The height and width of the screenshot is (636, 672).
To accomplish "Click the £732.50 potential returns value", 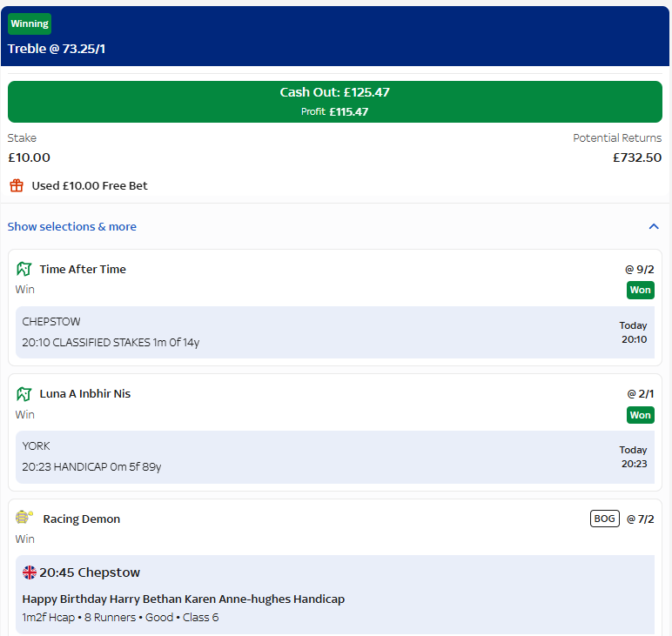I will (x=637, y=157).
